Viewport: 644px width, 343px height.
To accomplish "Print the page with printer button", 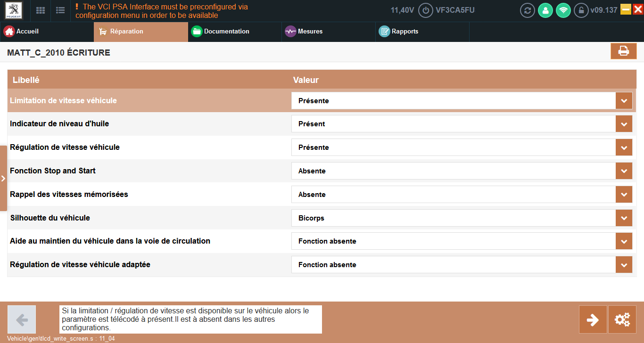I will tap(623, 51).
